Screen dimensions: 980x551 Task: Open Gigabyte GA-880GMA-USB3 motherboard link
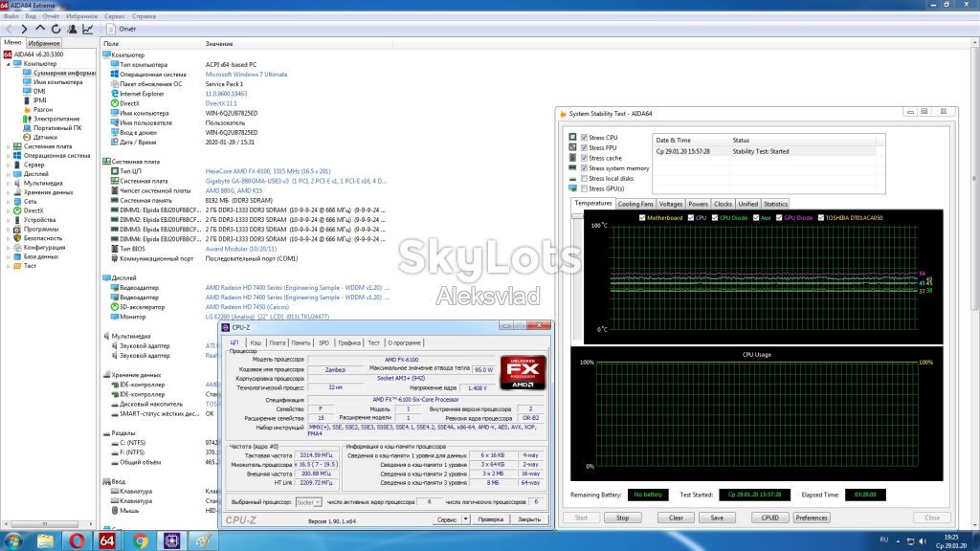click(x=296, y=181)
